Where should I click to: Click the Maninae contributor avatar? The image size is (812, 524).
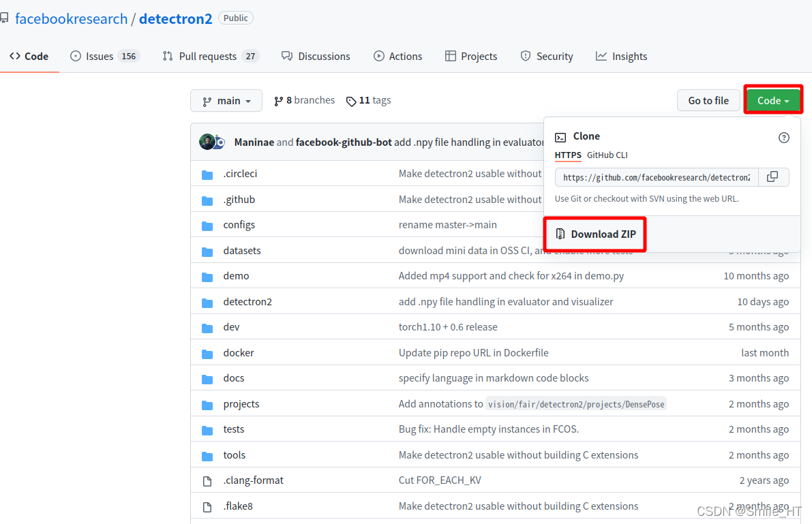click(x=207, y=141)
